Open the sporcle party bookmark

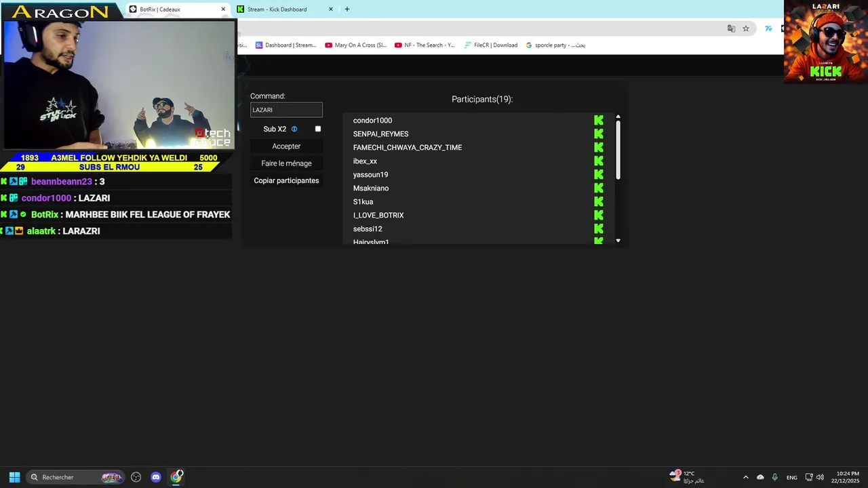[555, 45]
